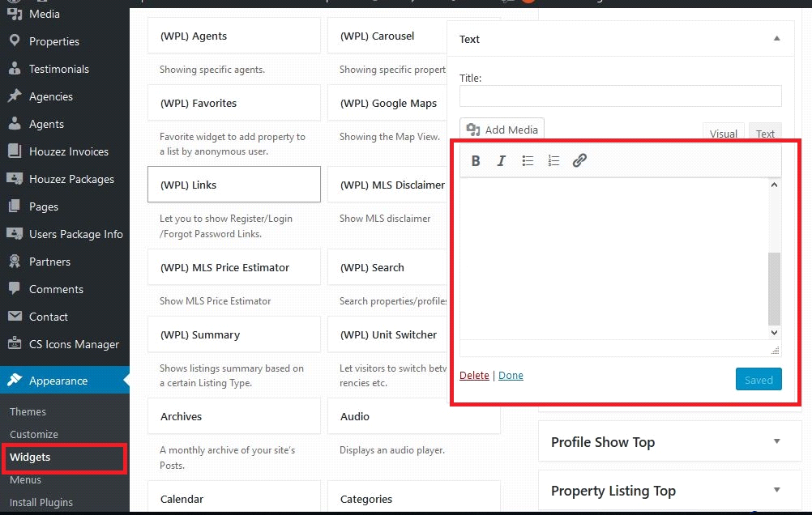Switch to the Visual editing tab
The image size is (812, 515).
pyautogui.click(x=722, y=133)
